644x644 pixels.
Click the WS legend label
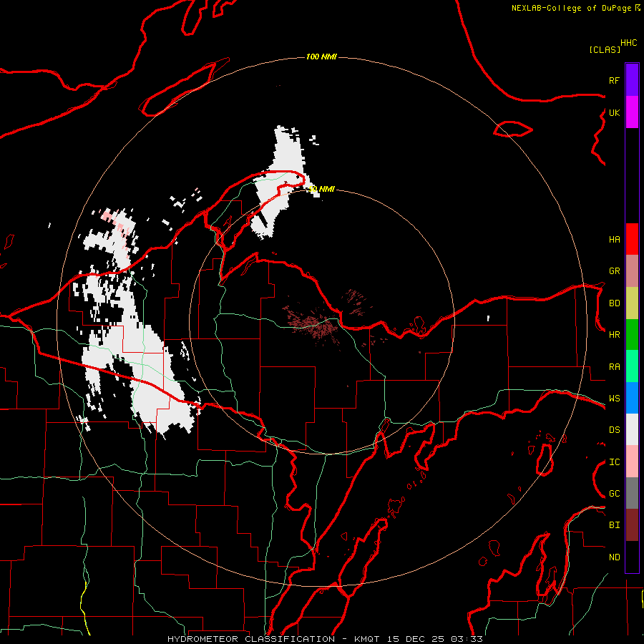614,398
